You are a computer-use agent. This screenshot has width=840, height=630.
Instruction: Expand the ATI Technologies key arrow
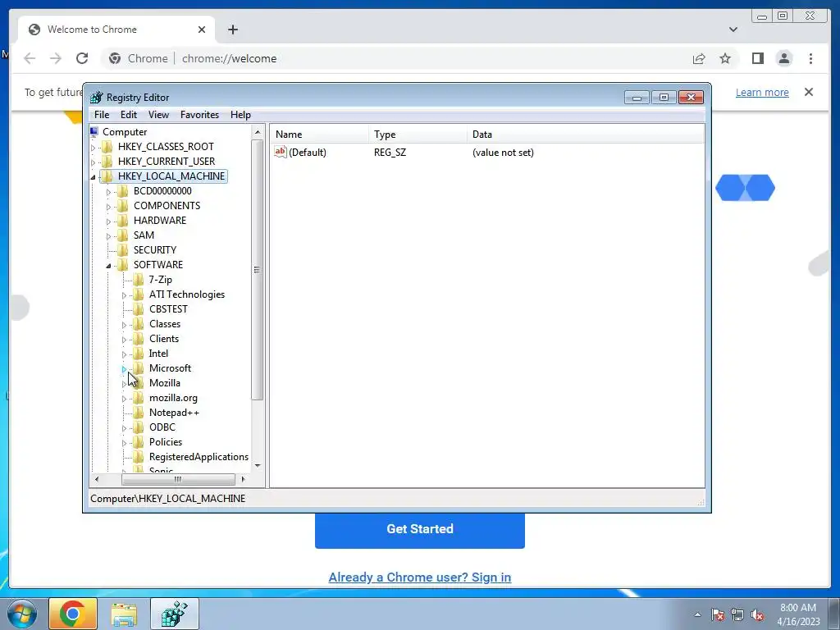125,295
